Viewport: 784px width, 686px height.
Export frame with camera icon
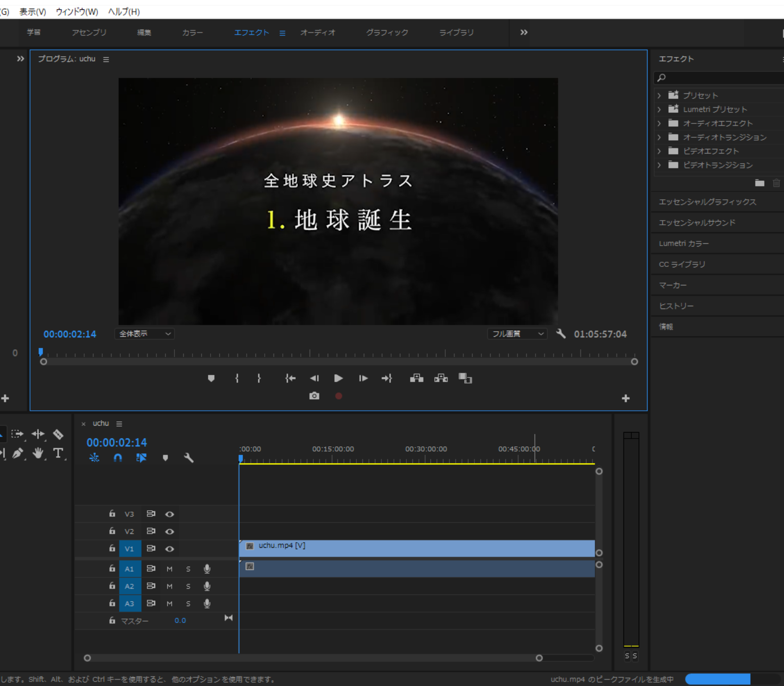pyautogui.click(x=314, y=396)
